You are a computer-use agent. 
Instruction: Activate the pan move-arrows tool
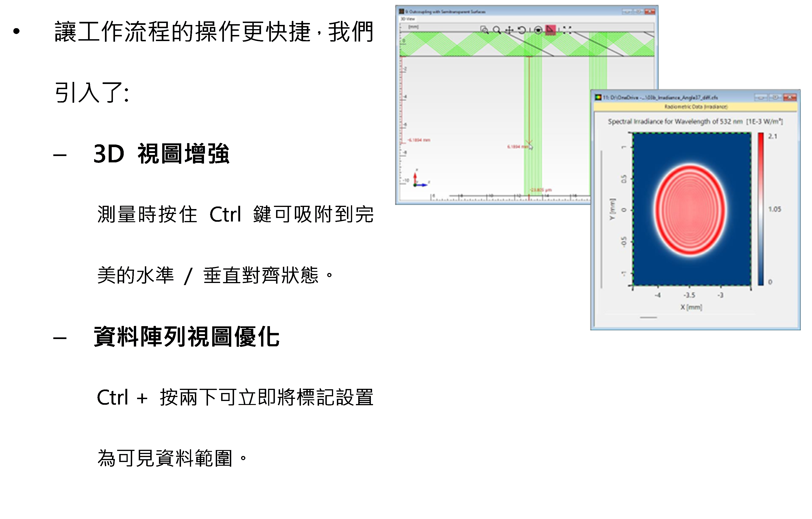(x=509, y=30)
